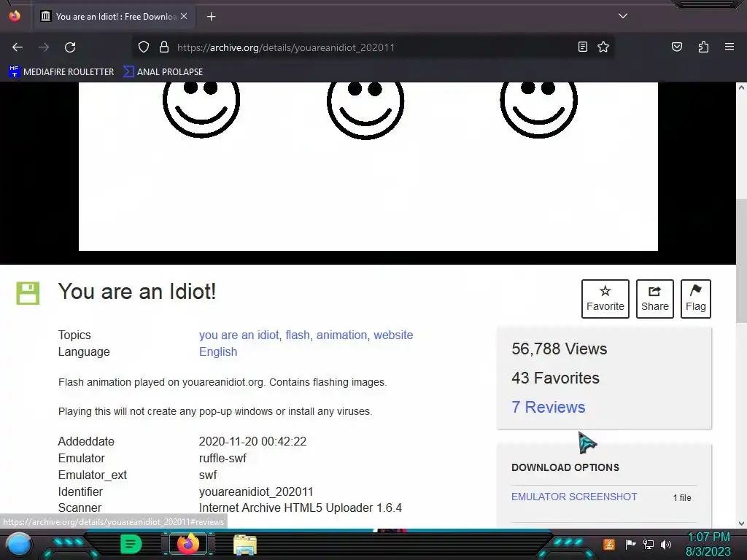Open the tracking protection shield icon
The image size is (747, 560).
coord(144,47)
